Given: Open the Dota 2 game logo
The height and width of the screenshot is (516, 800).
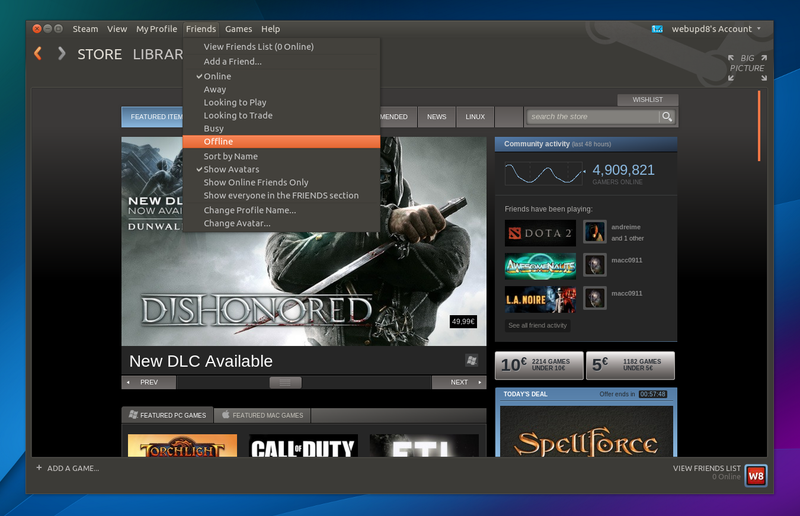Looking at the screenshot, I should (x=540, y=233).
